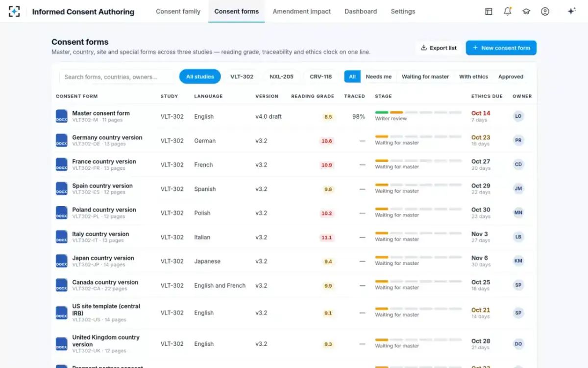
Task: Filter by study NXL-205 chip
Action: [282, 77]
